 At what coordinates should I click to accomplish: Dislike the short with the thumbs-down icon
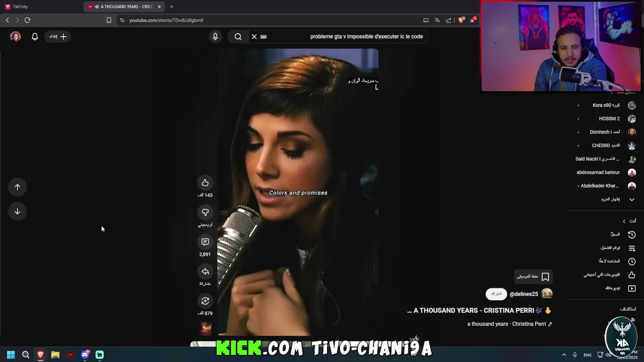205,213
